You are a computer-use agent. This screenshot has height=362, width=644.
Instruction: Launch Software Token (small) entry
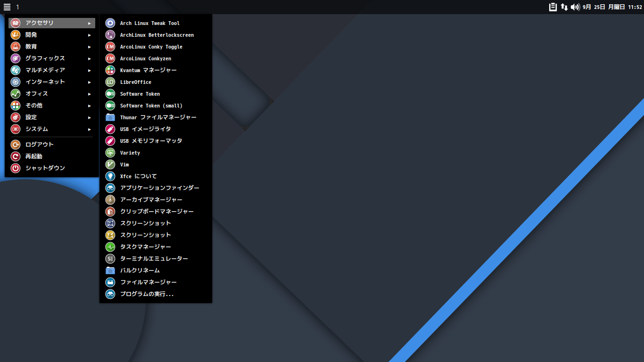(x=156, y=106)
